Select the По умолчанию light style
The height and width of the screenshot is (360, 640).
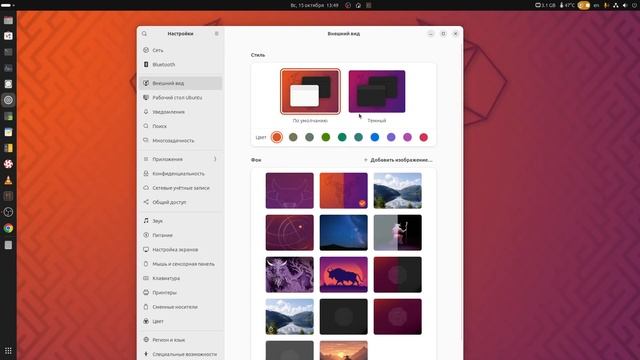pos(310,91)
